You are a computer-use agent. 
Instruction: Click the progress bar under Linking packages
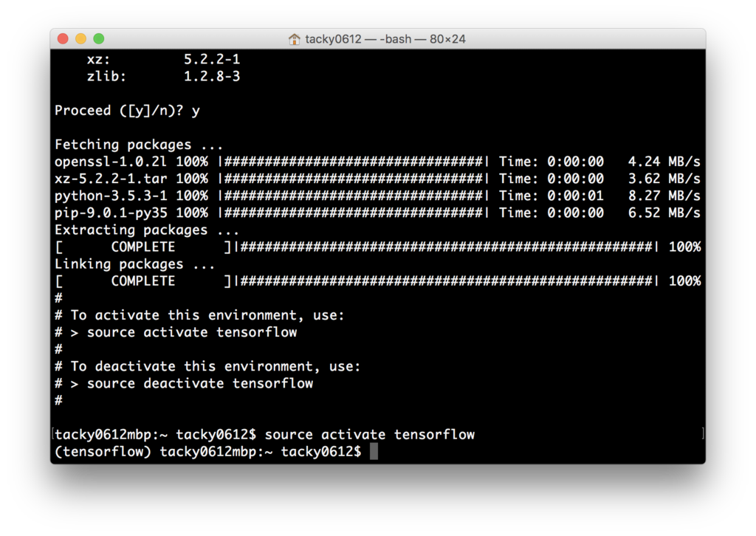[447, 281]
